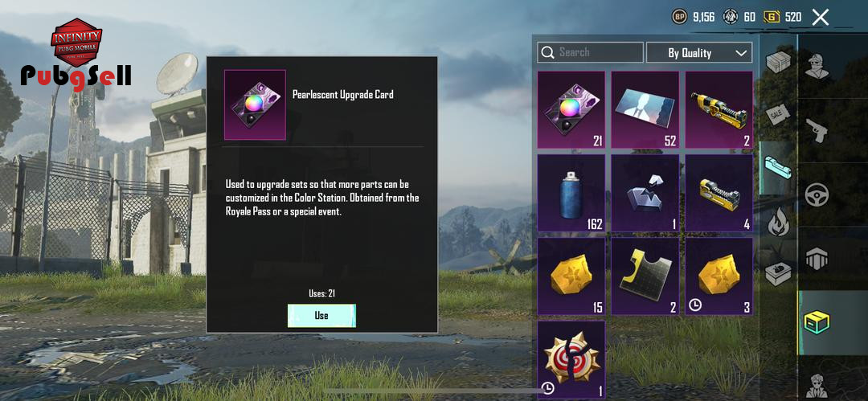This screenshot has height=401, width=868.
Task: Open the steering wheel vehicle tab
Action: [817, 194]
